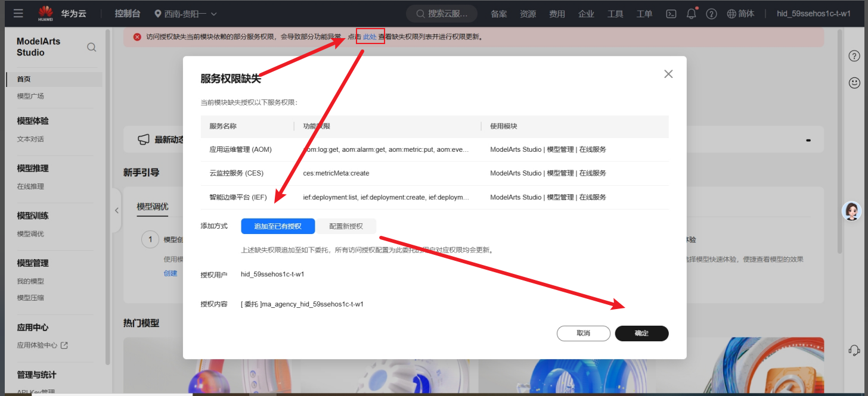Open the 工具 menu
The width and height of the screenshot is (868, 396).
point(615,14)
